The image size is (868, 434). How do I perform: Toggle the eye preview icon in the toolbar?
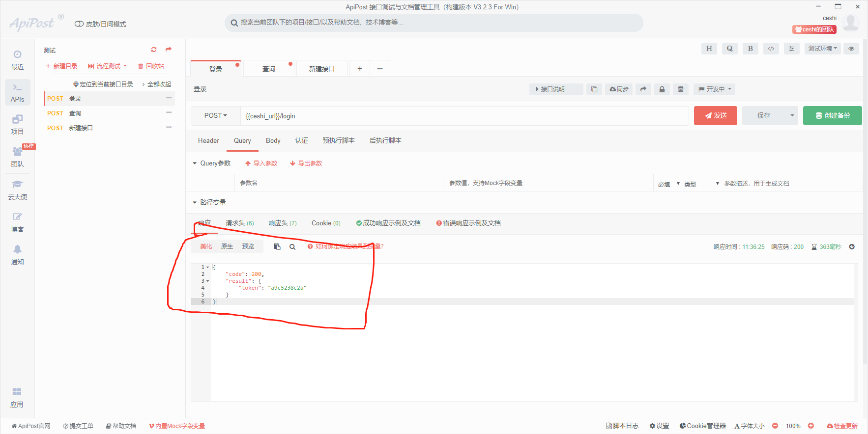point(851,49)
